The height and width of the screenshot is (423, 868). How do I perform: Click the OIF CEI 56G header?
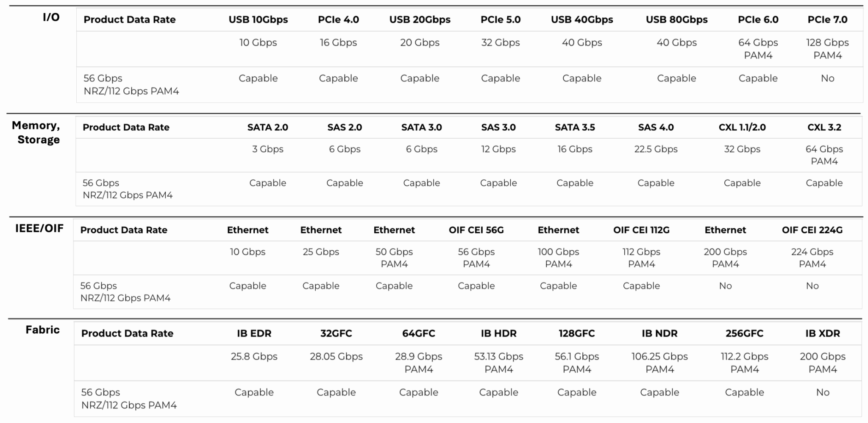pyautogui.click(x=476, y=230)
